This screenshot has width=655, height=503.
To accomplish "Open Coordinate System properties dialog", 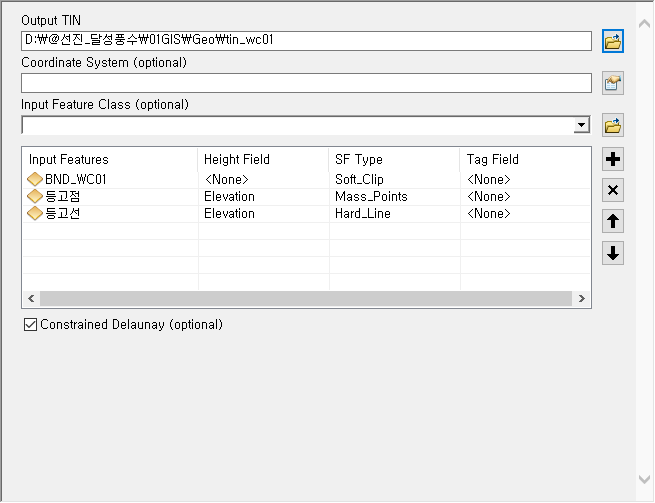I will 612,83.
